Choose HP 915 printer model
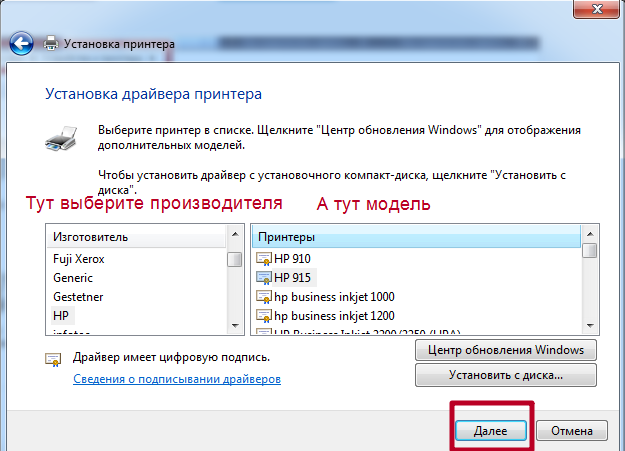The image size is (625, 451). pos(293,278)
